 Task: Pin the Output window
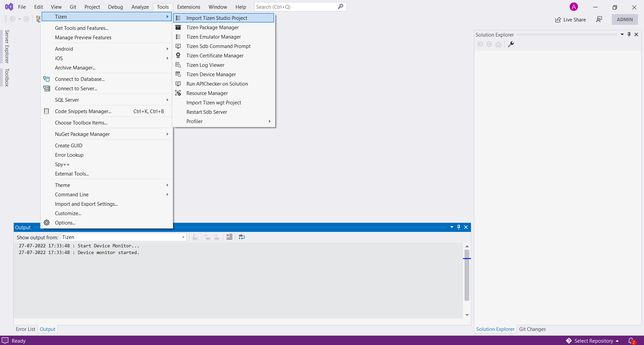point(459,227)
